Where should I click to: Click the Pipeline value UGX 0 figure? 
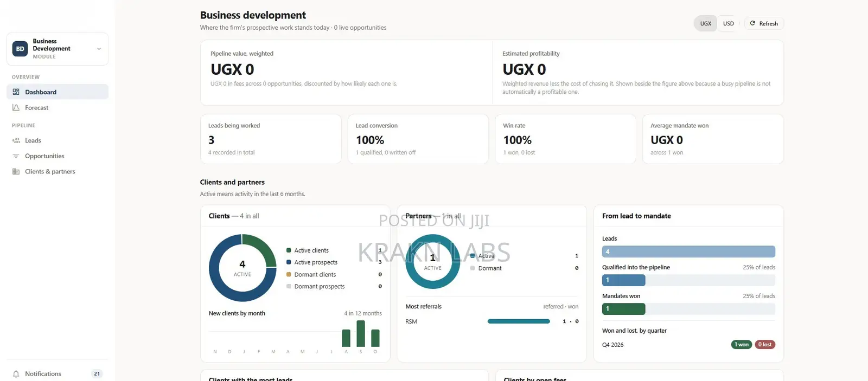click(x=232, y=69)
